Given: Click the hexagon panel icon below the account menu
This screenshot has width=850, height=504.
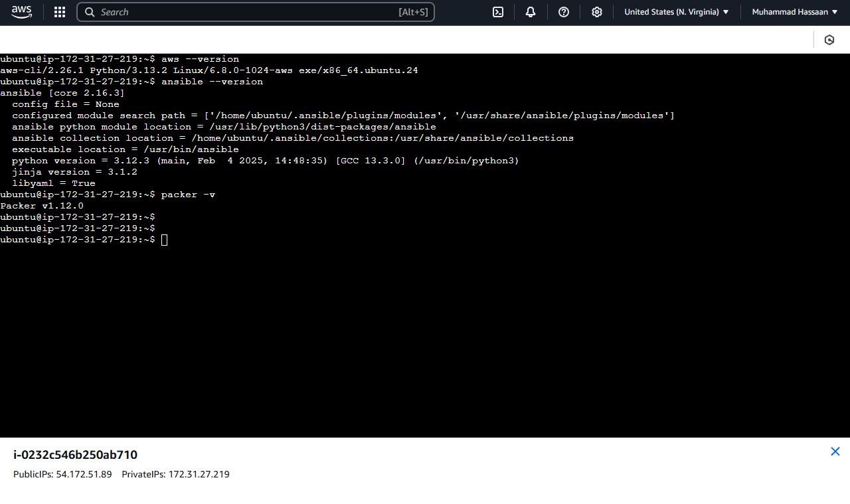Looking at the screenshot, I should point(829,40).
